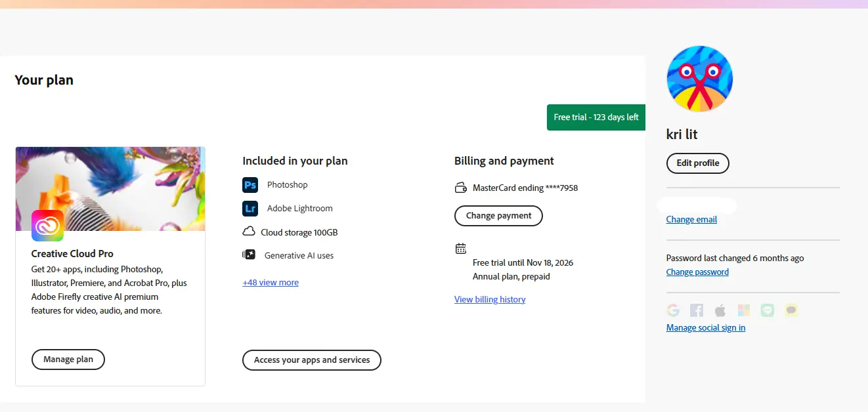Click the LINE social sign-in icon
Screen dimensions: 868x412
768,311
